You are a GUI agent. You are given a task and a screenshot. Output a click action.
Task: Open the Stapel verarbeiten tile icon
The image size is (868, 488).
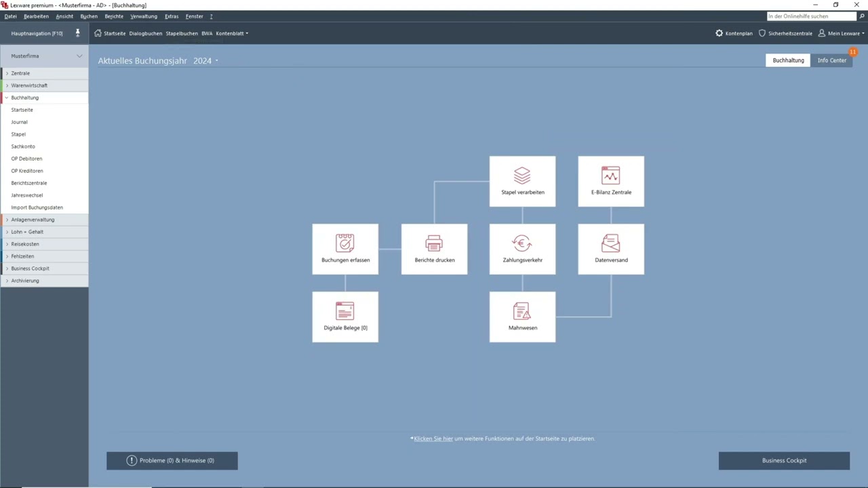pyautogui.click(x=522, y=176)
